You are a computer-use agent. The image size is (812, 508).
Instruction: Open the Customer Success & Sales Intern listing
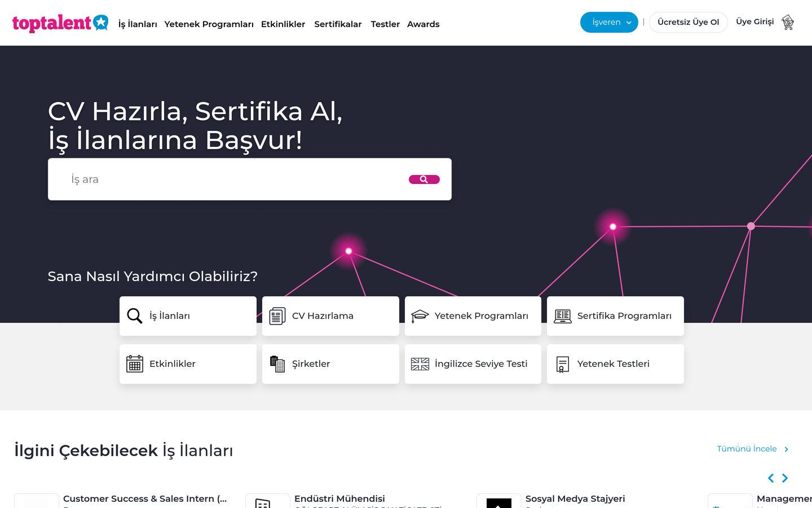pyautogui.click(x=145, y=498)
